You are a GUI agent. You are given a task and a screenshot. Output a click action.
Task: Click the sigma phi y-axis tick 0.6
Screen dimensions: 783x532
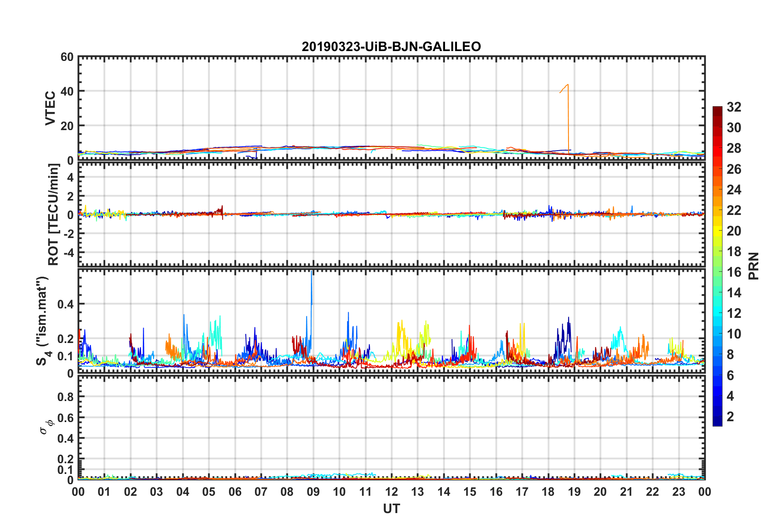click(x=65, y=418)
